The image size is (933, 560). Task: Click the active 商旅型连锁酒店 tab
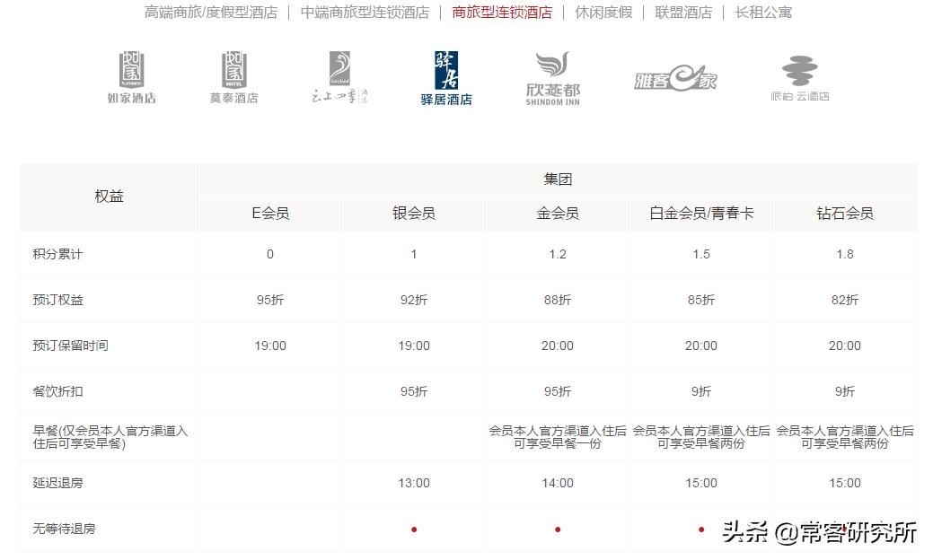[x=502, y=13]
